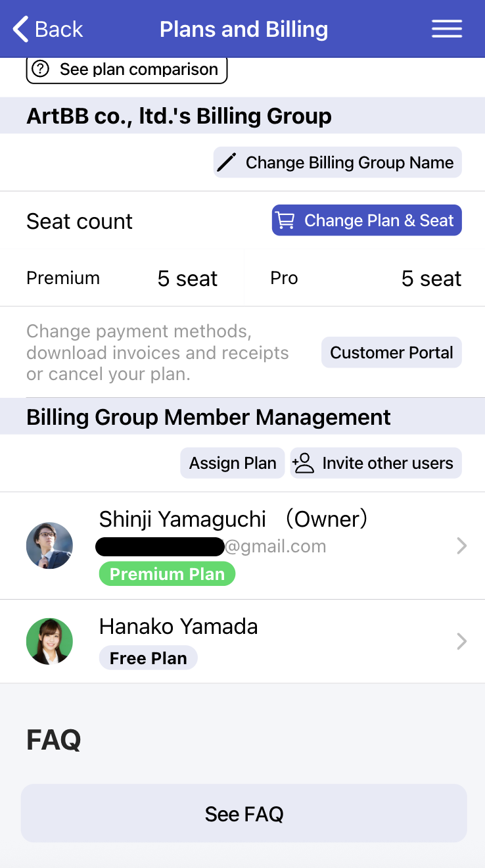Click the Free Plan badge
485x868 pixels.
coord(148,658)
